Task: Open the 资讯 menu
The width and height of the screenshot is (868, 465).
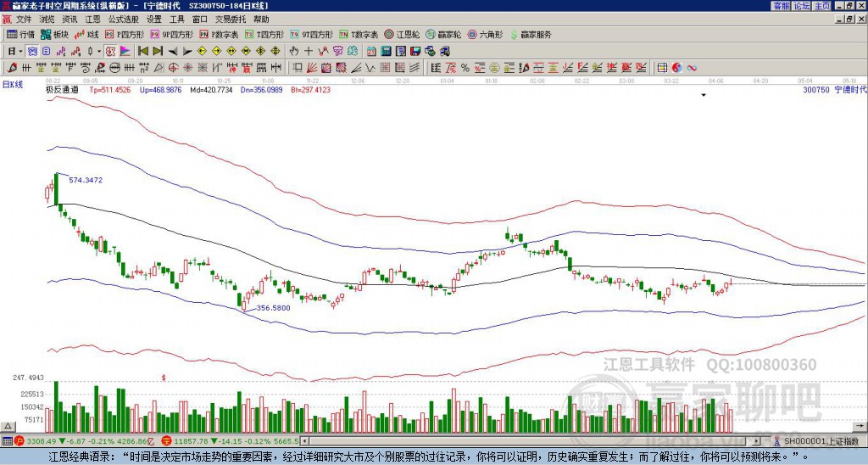Action: [70, 20]
